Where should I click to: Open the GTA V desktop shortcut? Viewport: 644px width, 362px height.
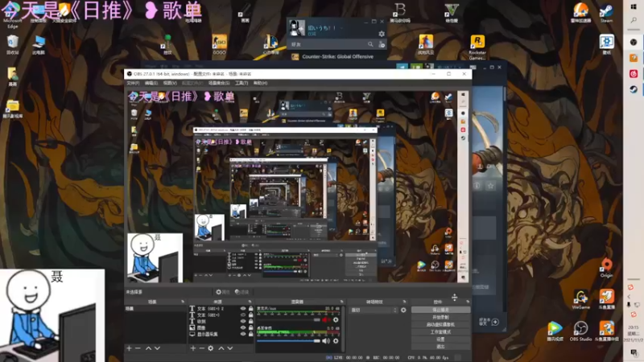point(452,13)
